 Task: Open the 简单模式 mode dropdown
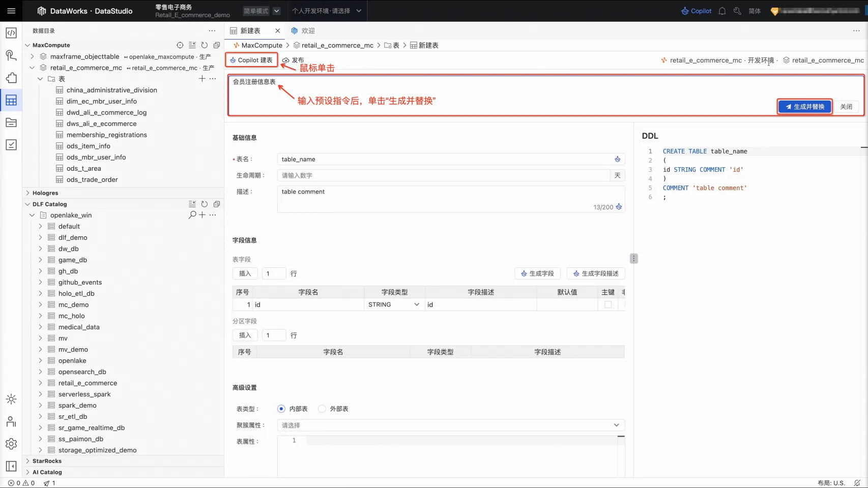pyautogui.click(x=262, y=11)
